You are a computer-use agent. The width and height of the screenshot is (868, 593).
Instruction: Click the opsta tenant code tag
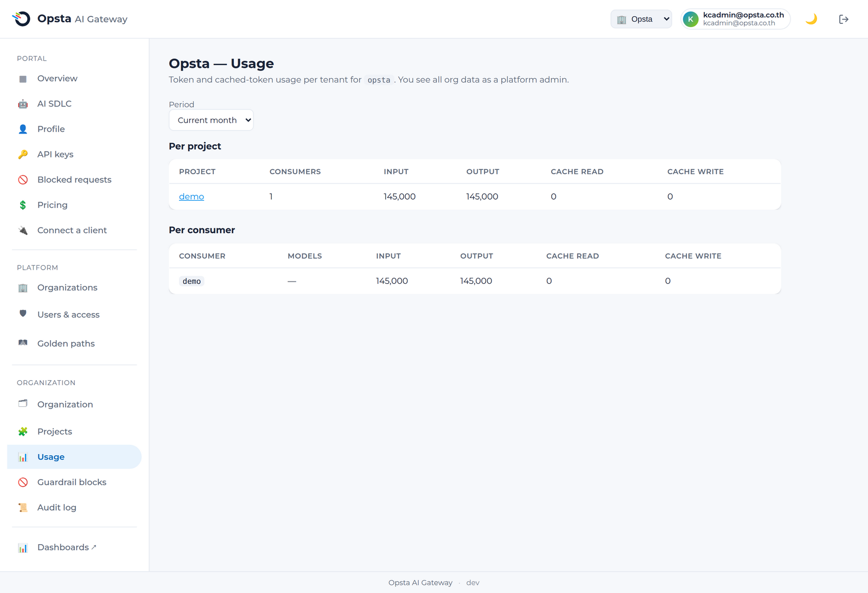pos(379,80)
